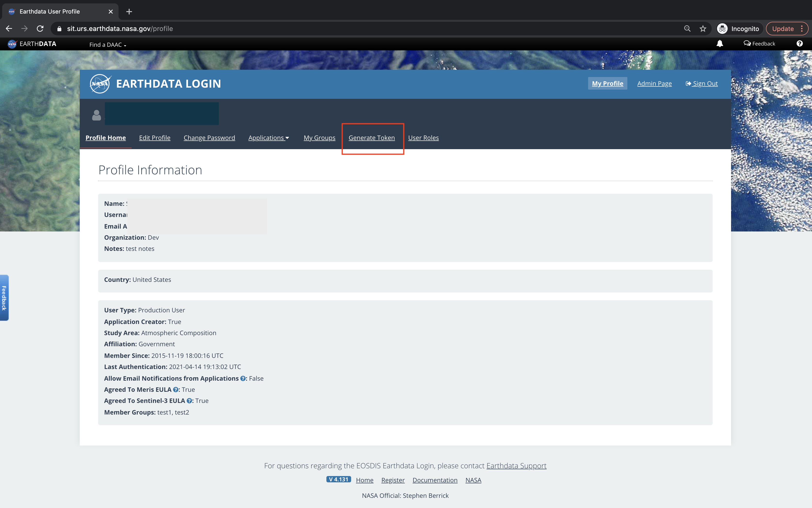Click the Member Since date value
Image resolution: width=812 pixels, height=508 pixels.
pos(187,355)
